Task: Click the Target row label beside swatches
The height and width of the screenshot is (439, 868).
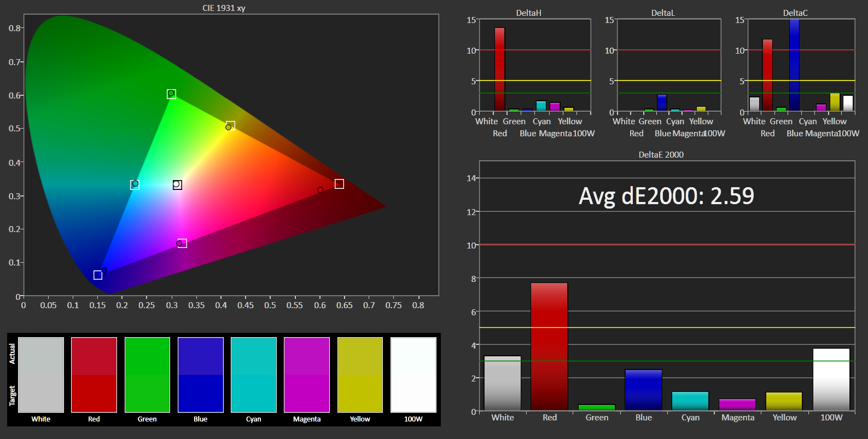Action: click(x=12, y=396)
